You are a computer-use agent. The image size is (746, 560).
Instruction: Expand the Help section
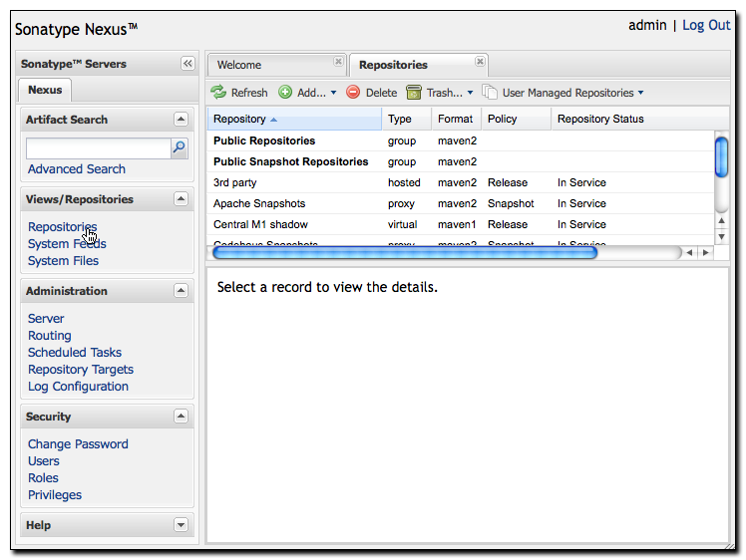click(x=181, y=525)
